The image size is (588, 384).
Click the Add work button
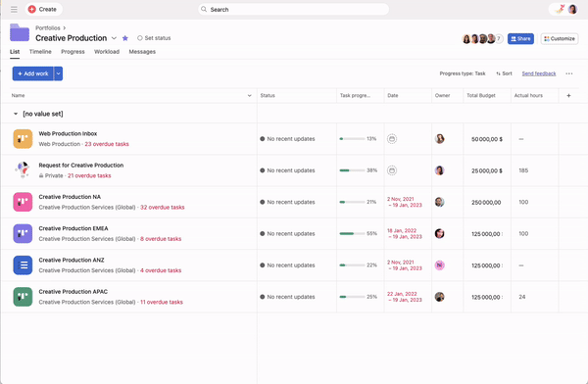(33, 73)
